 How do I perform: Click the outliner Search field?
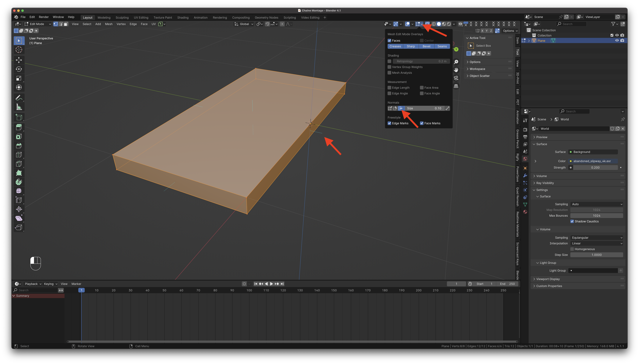571,24
